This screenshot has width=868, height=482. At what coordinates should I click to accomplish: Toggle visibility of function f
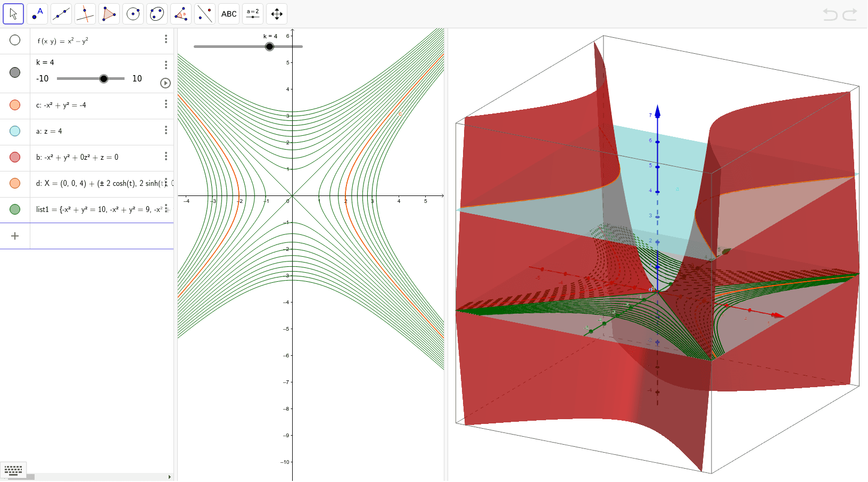coord(15,39)
